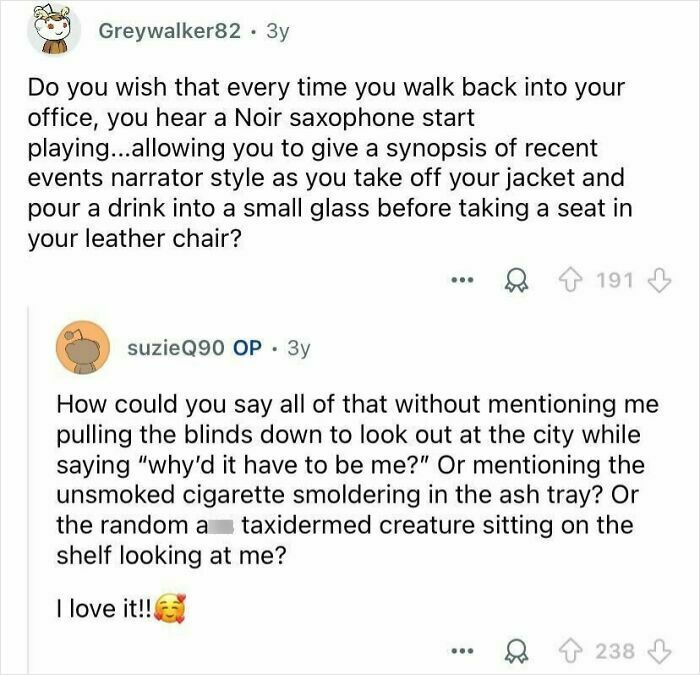Click the 3y timestamp on suzieQ90's reply
700x675 pixels.
click(x=298, y=348)
